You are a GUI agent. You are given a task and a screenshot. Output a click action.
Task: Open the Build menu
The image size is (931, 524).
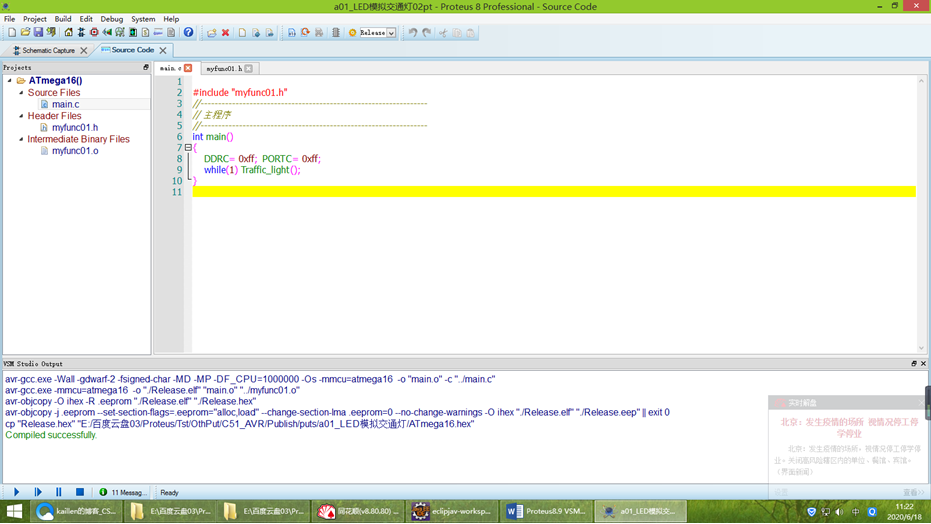tap(62, 19)
